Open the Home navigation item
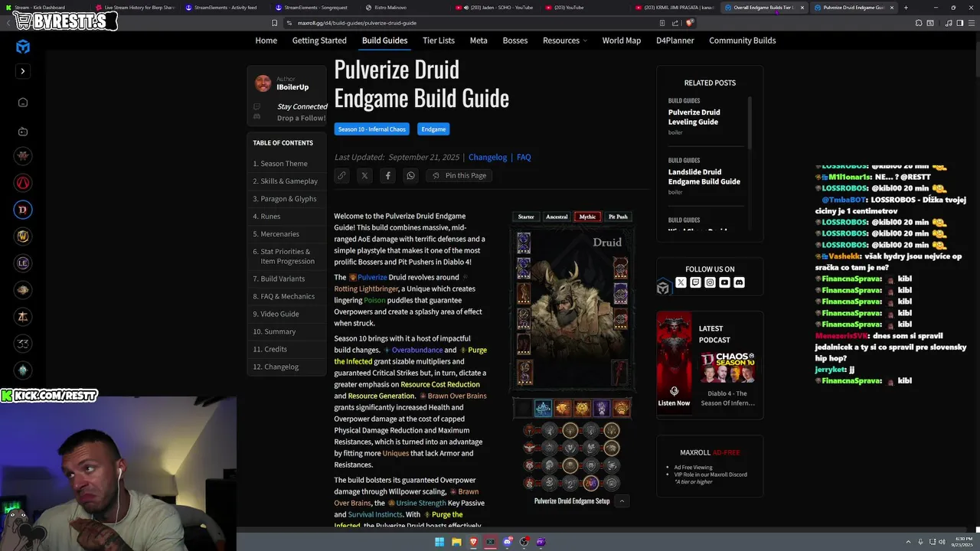980x551 pixels. click(x=266, y=41)
